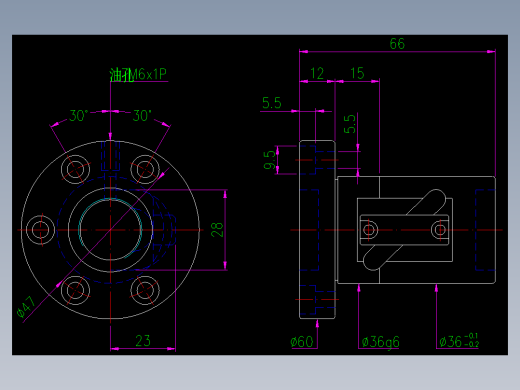Viewport: 520px width, 390px height.
Task: Click the 9.5 counterbore dimension
Action: pyautogui.click(x=270, y=160)
